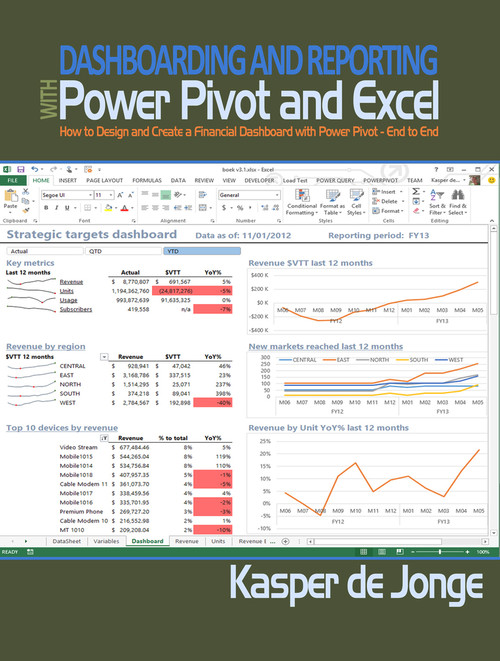Select the Actual slicer option
This screenshot has height=661, width=500.
click(x=45, y=251)
